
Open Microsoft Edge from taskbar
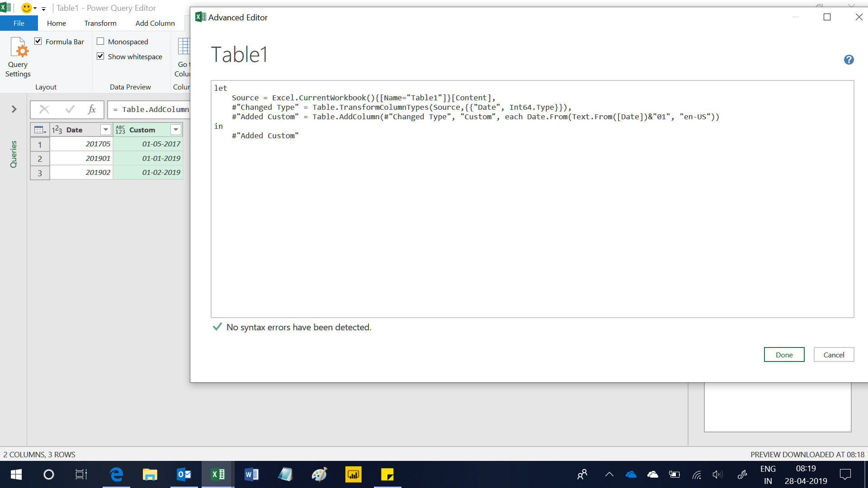[116, 474]
